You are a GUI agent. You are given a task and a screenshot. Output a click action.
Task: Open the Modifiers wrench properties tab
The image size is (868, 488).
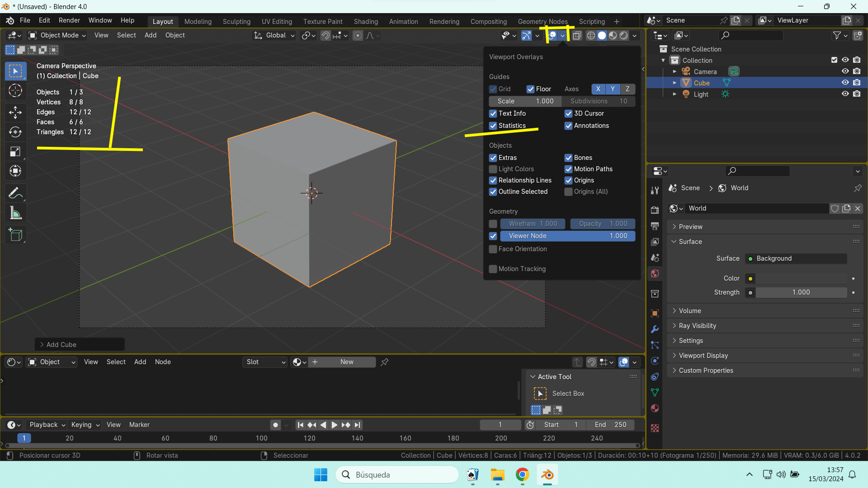[655, 329]
